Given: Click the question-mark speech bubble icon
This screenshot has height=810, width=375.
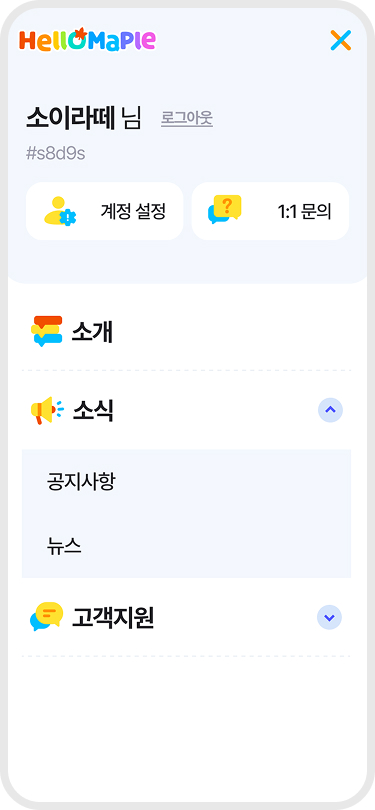Looking at the screenshot, I should (225, 210).
